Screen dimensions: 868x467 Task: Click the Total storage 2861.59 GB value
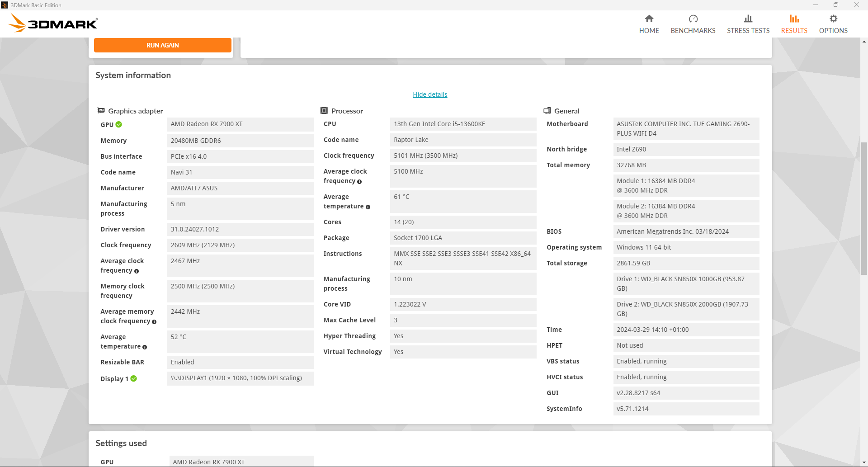click(x=686, y=263)
